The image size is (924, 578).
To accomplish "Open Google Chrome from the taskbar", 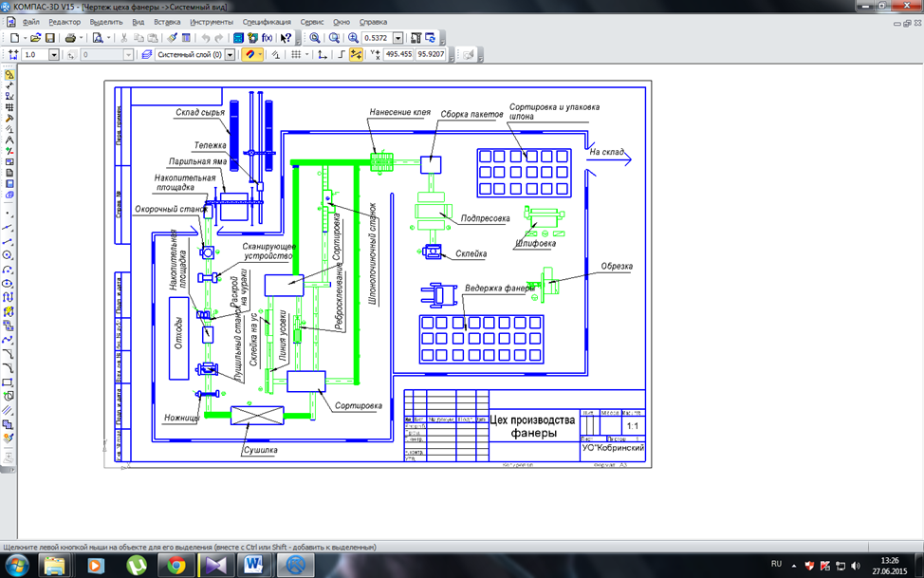I will (x=176, y=566).
